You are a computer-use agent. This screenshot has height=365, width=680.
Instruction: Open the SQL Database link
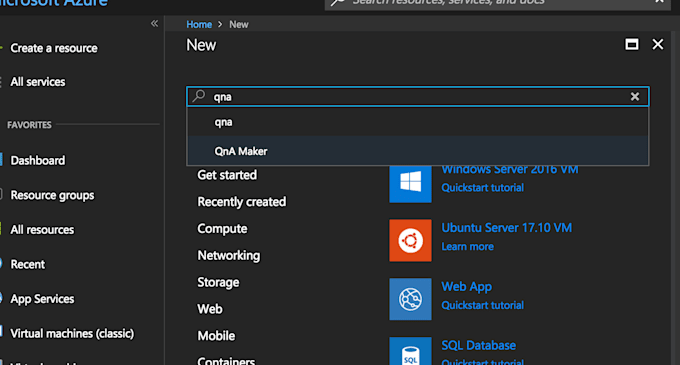click(478, 345)
